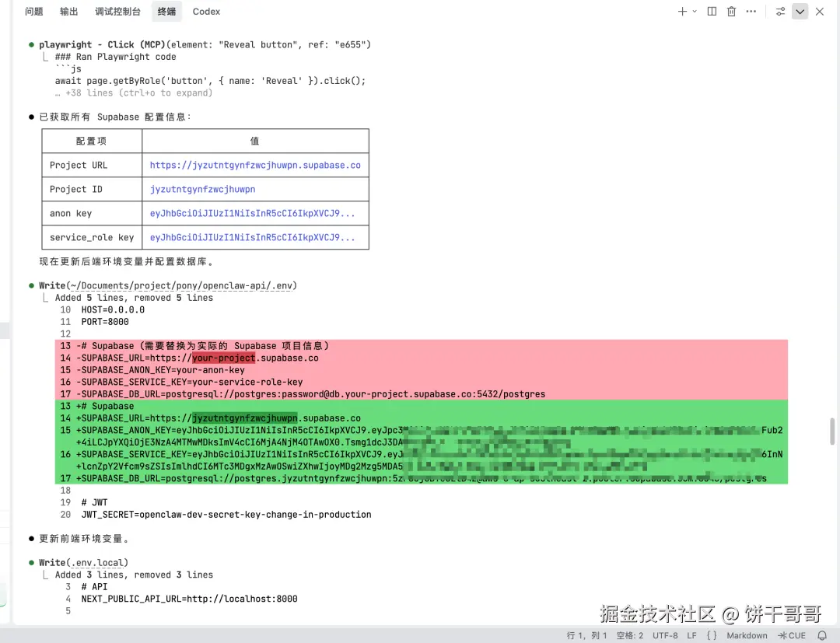Collapse panel with the chevron down button
The width and height of the screenshot is (840, 643).
point(800,11)
